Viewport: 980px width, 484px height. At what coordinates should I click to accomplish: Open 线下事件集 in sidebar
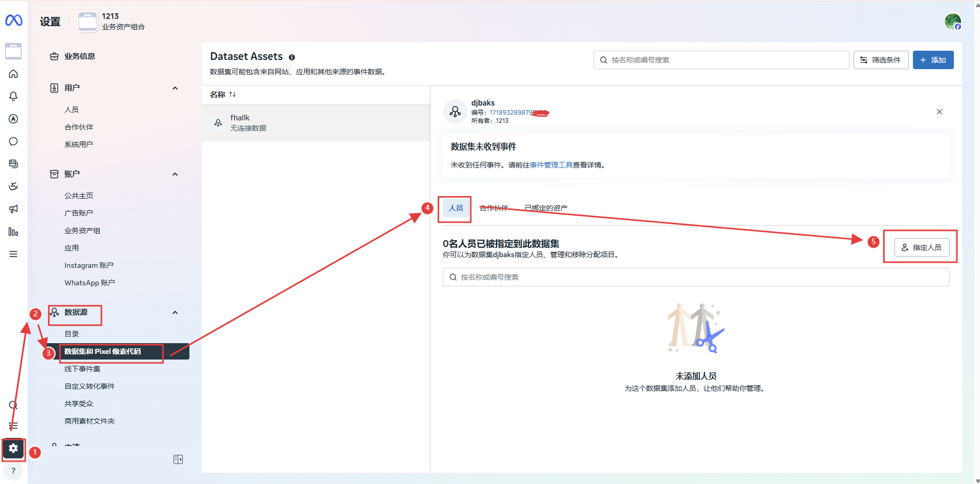[82, 369]
